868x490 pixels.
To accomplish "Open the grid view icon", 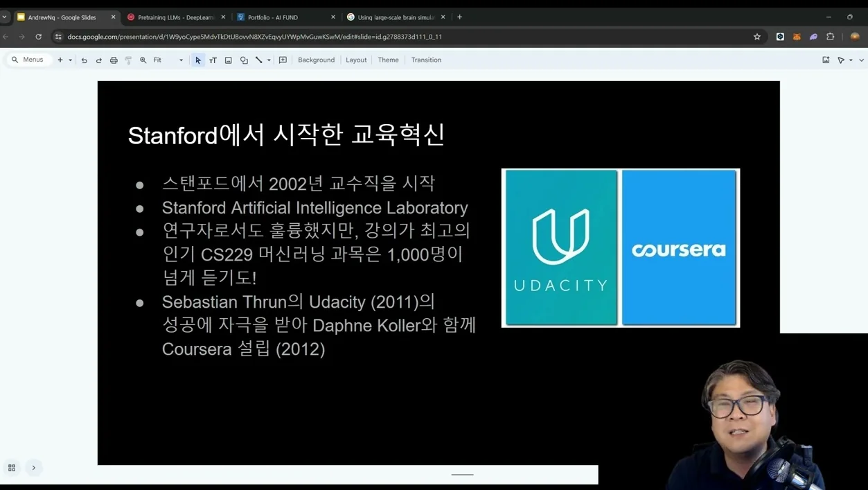I will pos(12,468).
